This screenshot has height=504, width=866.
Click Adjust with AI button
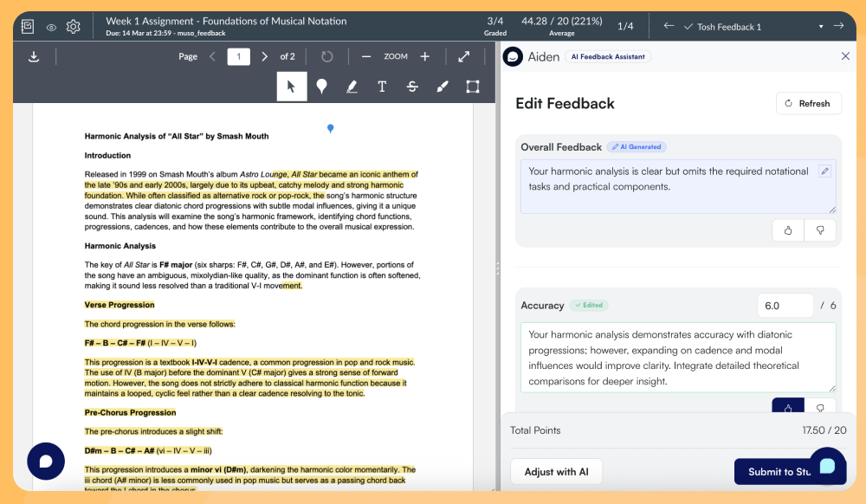(x=556, y=472)
